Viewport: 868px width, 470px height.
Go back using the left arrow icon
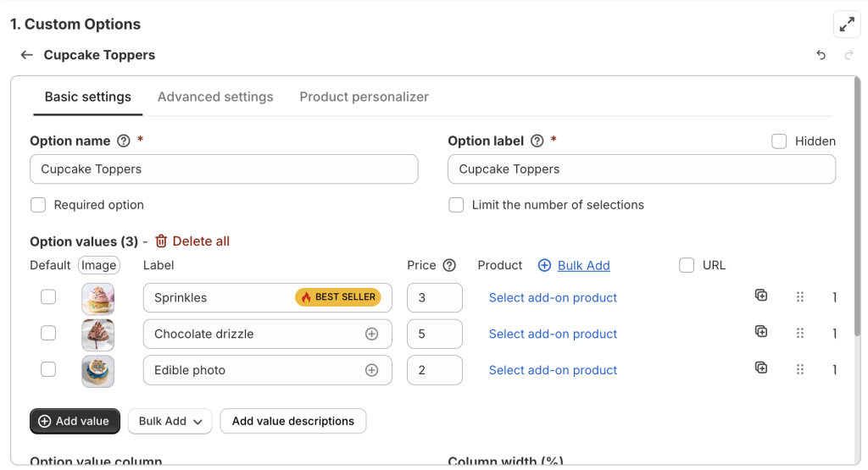(27, 55)
